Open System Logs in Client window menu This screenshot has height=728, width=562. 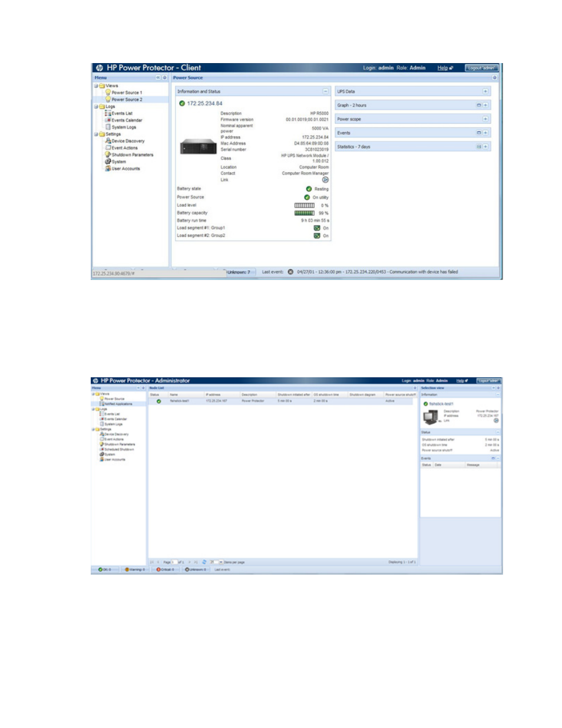click(124, 127)
